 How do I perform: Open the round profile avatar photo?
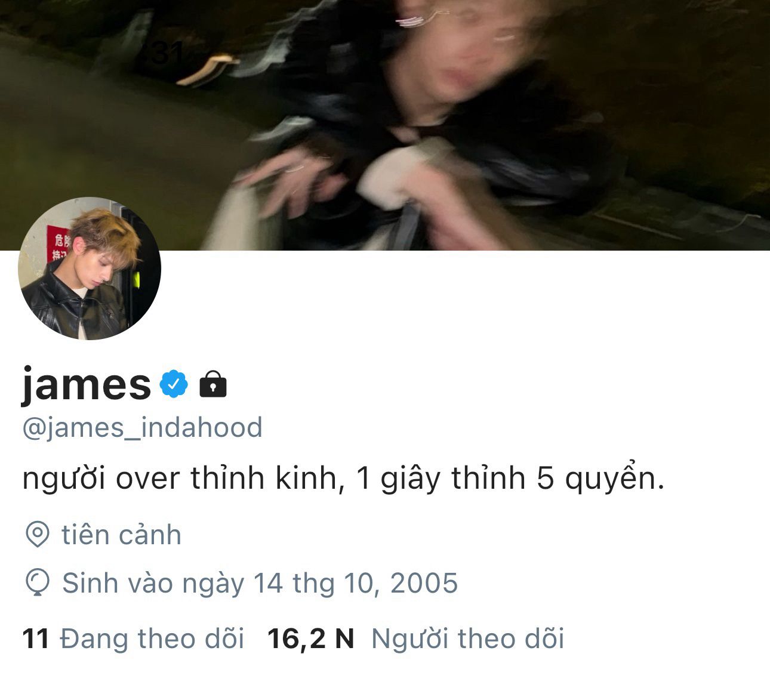[x=90, y=269]
